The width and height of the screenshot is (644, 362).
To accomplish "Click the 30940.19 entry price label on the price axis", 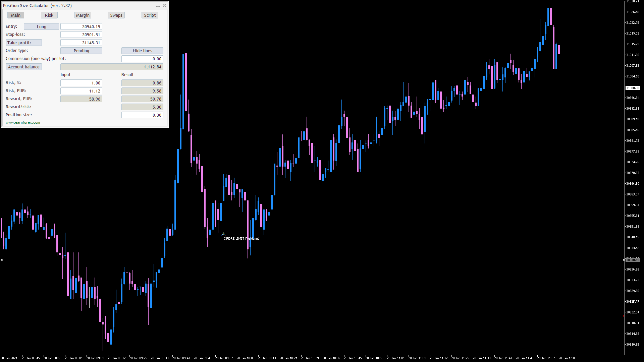I will click(x=633, y=260).
